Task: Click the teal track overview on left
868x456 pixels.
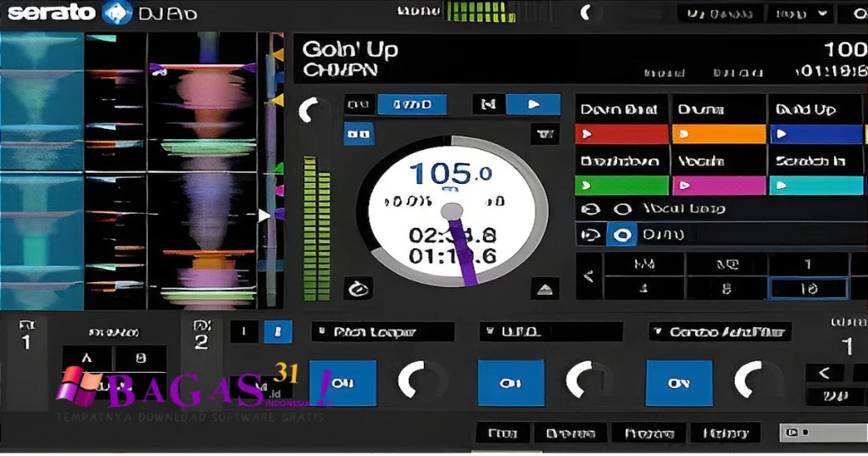Action: pyautogui.click(x=42, y=170)
